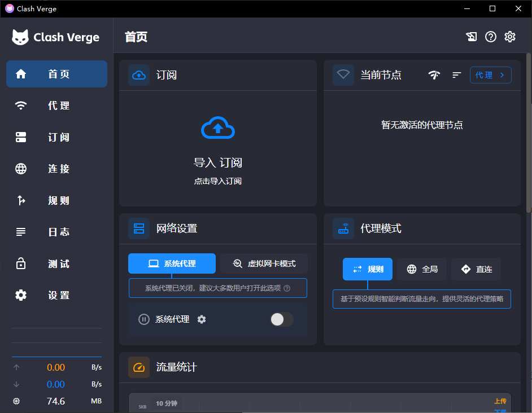Open the 日志 logs sidebar page
532x413 pixels.
point(56,232)
